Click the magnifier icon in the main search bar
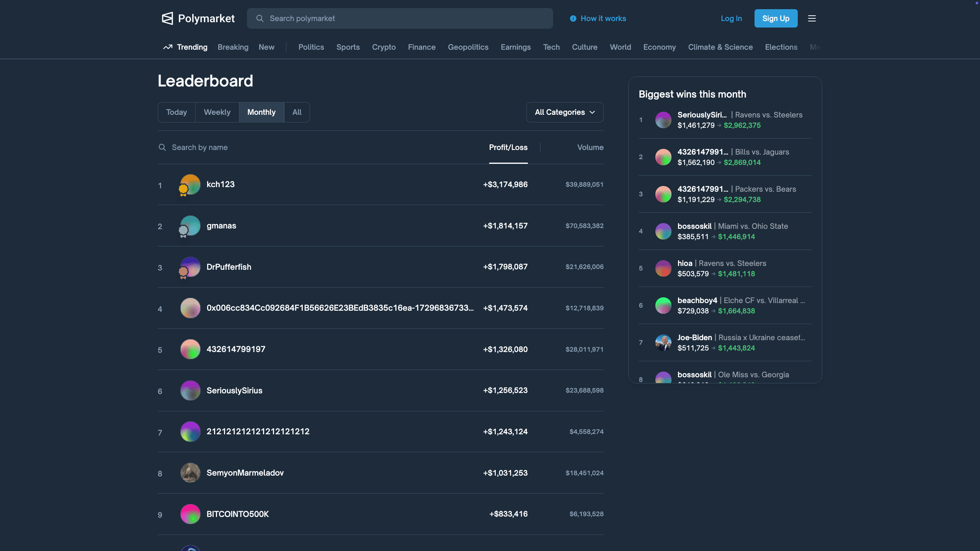 coord(260,18)
